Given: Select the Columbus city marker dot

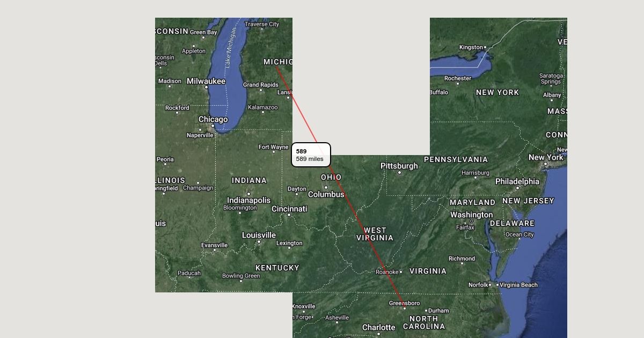Looking at the screenshot, I should click(326, 188).
